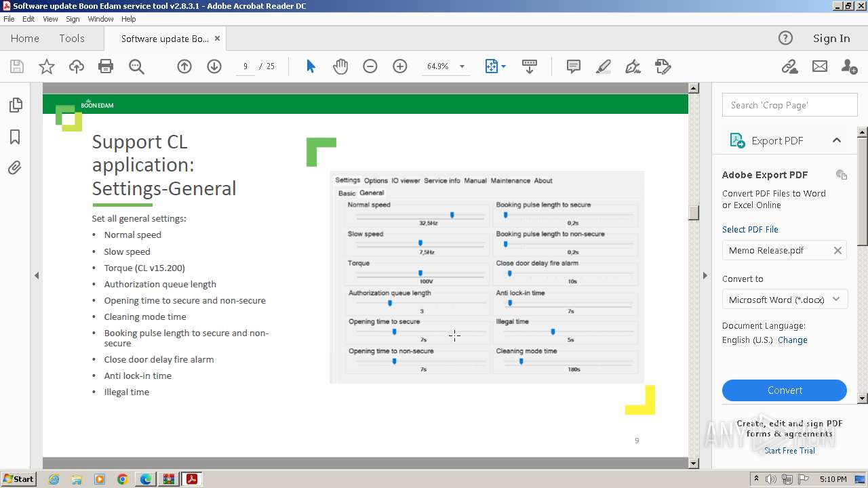This screenshot has height=488, width=868.
Task: Switch to the Home tab
Action: pyautogui.click(x=25, y=39)
